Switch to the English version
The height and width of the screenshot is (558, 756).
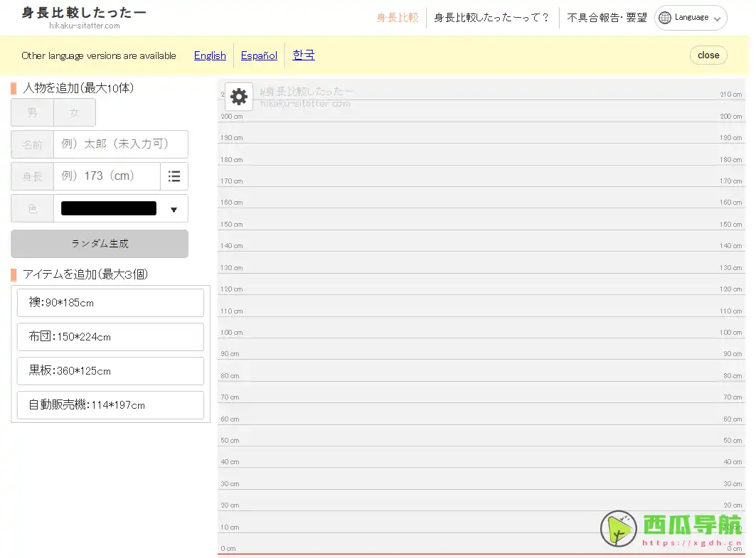(209, 55)
